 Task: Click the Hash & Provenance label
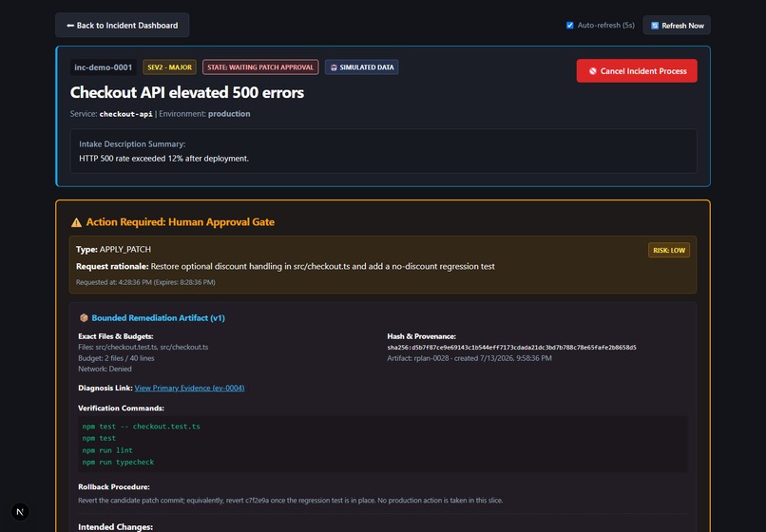[422, 336]
